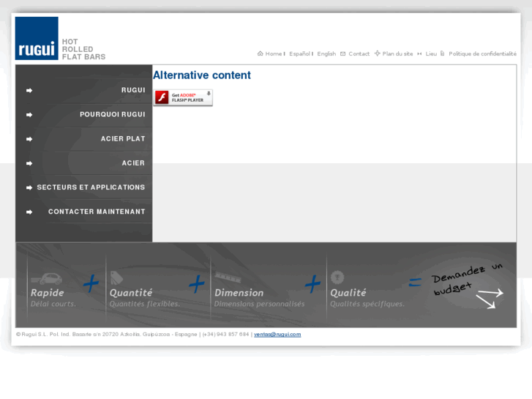Switch language to English
Screen dimensions: 532x399
326,53
